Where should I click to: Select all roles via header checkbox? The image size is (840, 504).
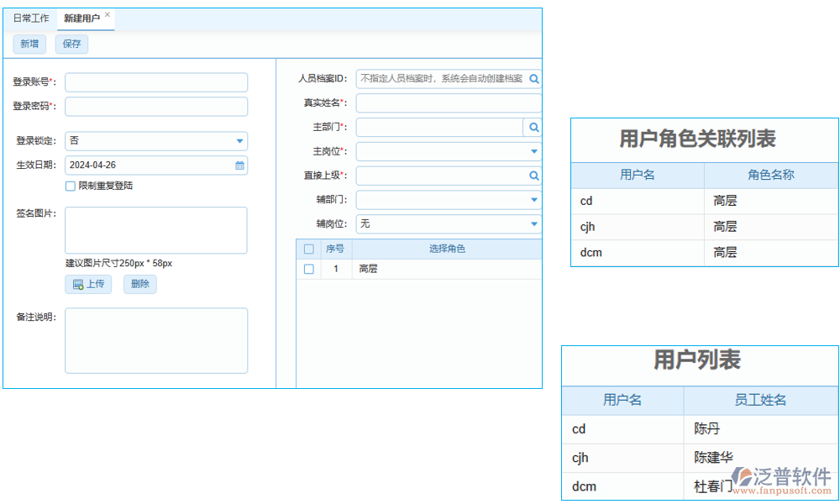coord(309,249)
